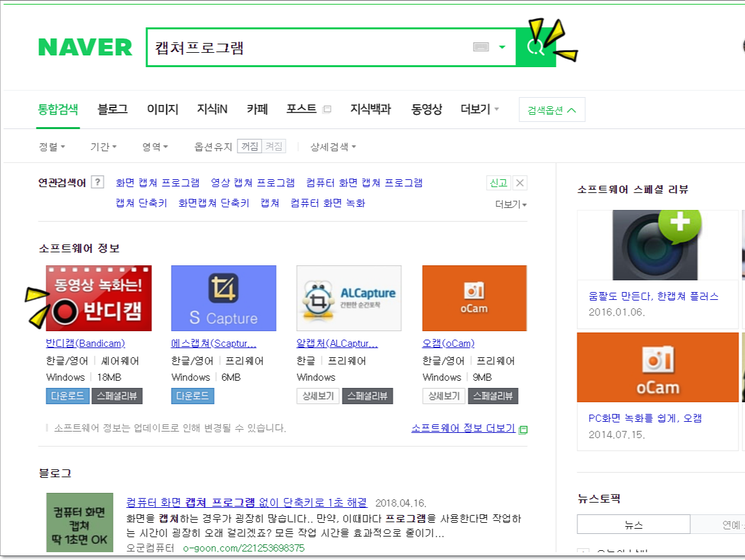The height and width of the screenshot is (560, 745).
Task: Expand the 상세검색 dropdown
Action: coord(333,147)
